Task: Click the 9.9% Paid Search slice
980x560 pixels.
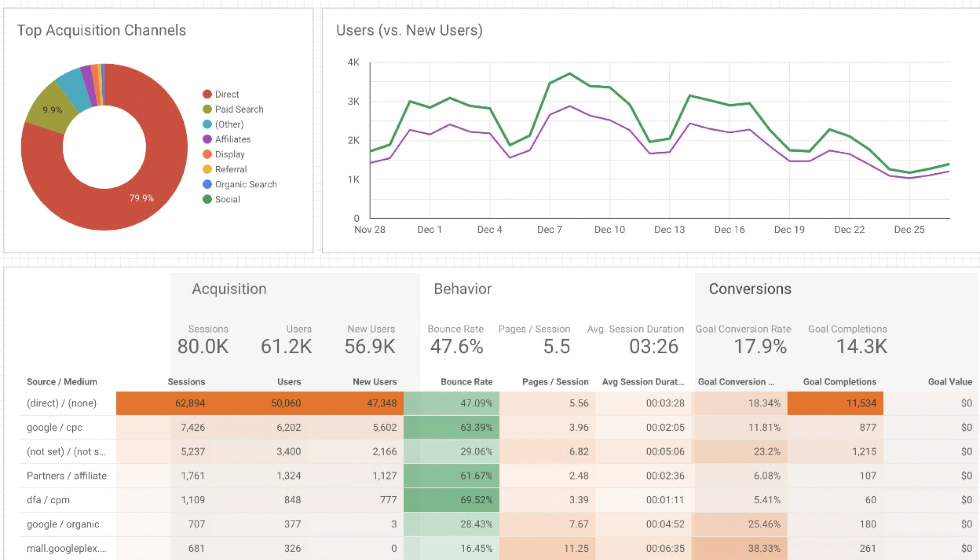Action: tap(52, 110)
